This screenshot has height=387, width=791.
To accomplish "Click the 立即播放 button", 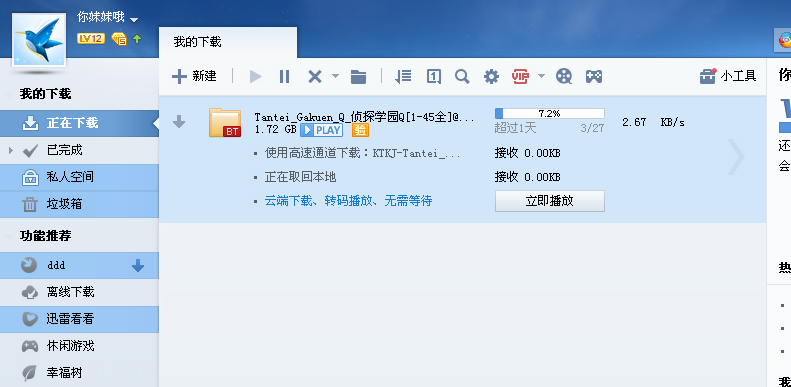I will (x=549, y=201).
